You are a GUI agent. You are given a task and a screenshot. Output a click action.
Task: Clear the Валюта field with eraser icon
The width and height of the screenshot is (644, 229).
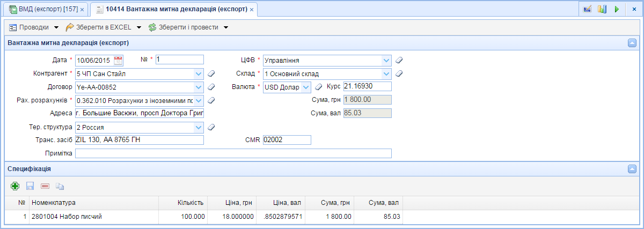[x=318, y=86]
